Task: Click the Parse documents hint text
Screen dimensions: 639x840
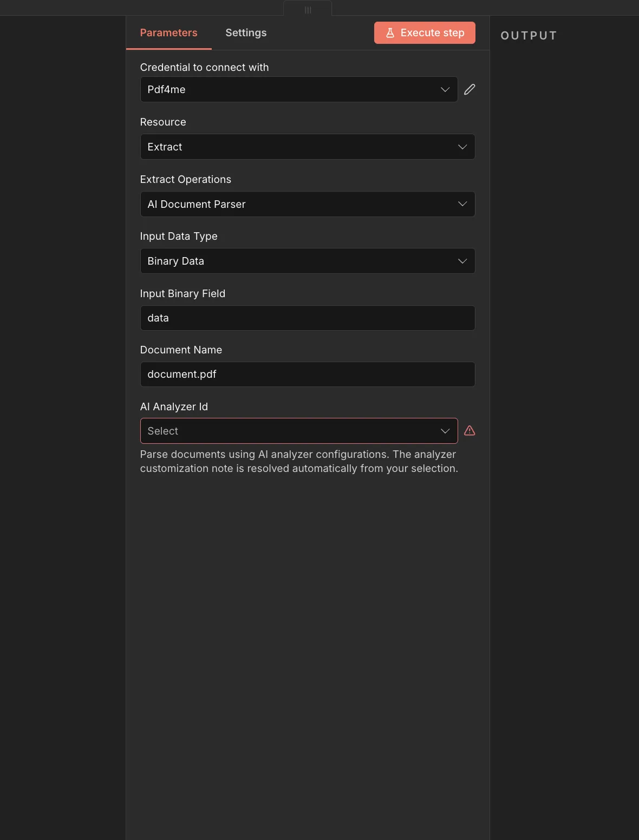Action: click(299, 461)
